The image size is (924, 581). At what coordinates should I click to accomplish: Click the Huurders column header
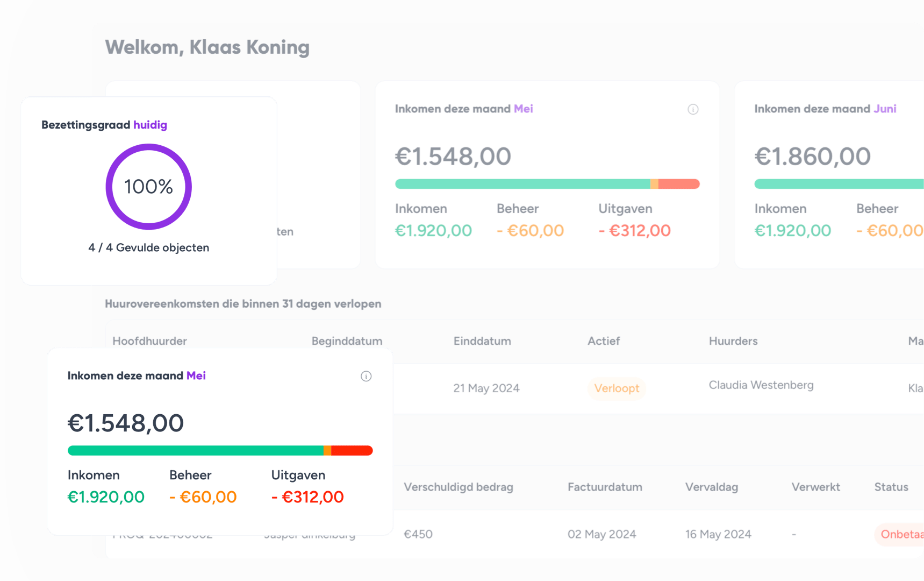coord(733,341)
